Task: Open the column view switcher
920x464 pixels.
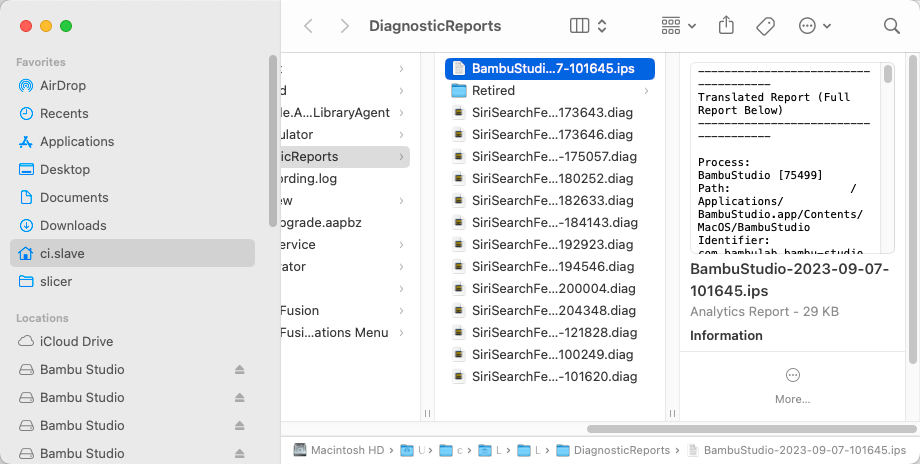Action: [x=588, y=26]
